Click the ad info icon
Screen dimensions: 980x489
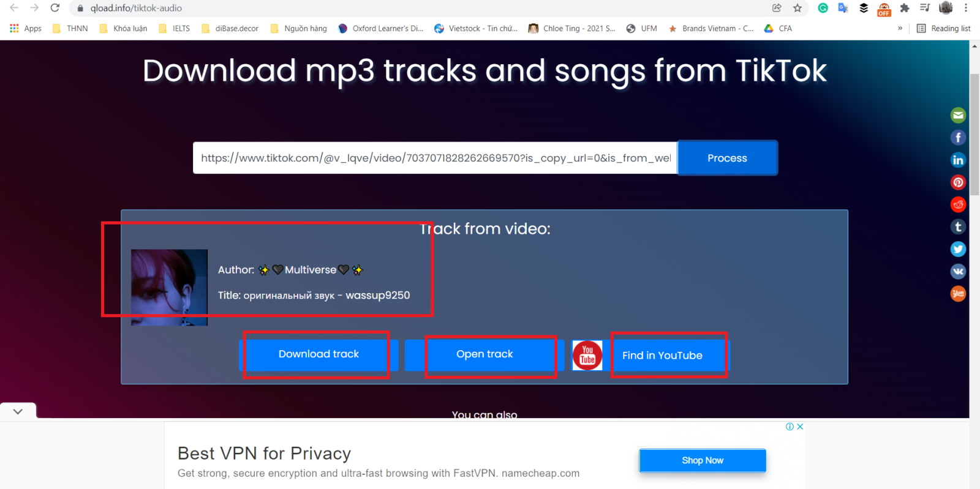[x=790, y=427]
